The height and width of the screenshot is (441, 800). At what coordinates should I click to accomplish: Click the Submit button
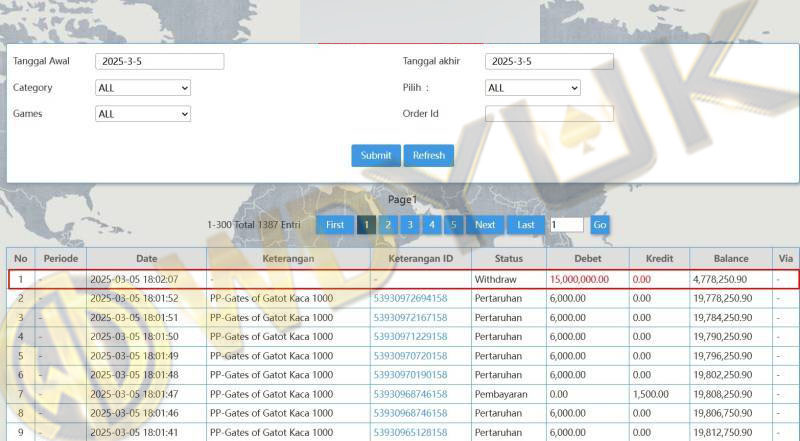click(376, 156)
